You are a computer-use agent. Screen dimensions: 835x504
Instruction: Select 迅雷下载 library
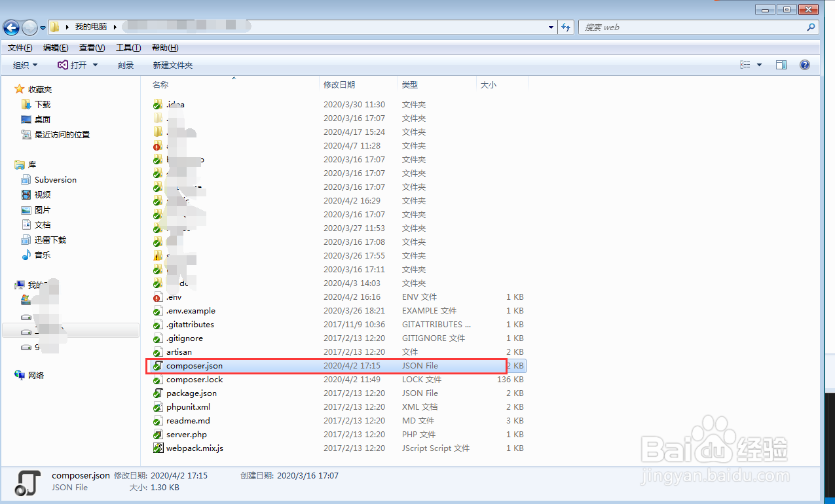pyautogui.click(x=50, y=240)
